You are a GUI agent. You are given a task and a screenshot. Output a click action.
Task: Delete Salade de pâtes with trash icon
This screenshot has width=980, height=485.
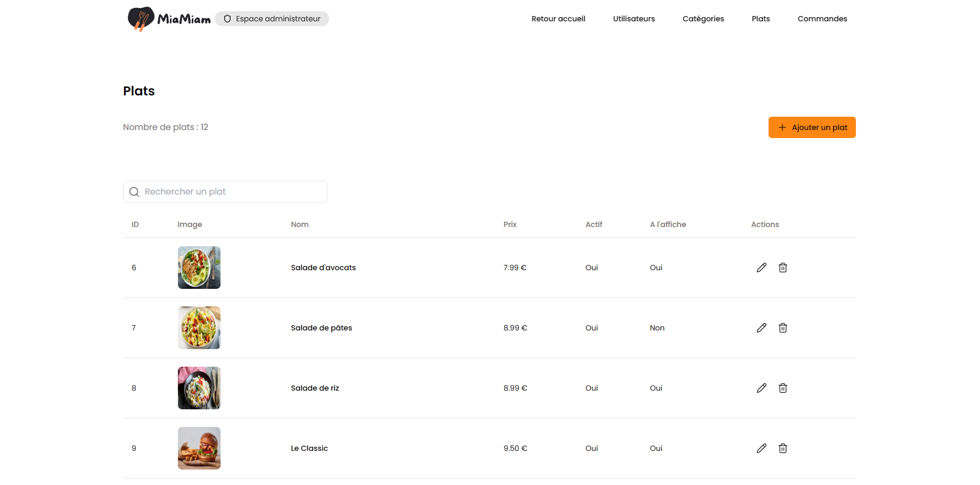point(783,328)
